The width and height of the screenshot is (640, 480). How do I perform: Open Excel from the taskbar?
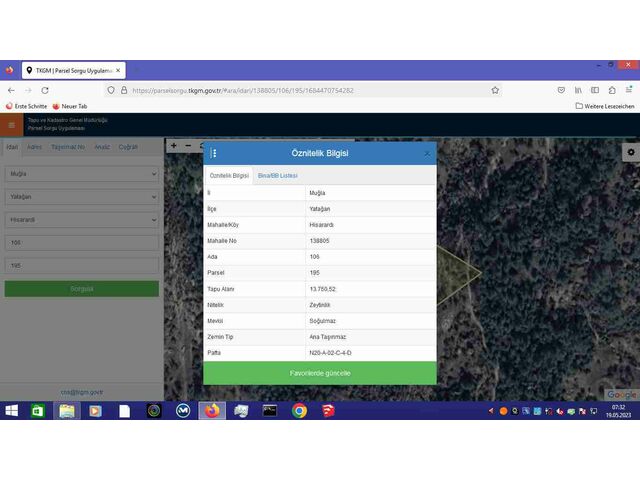click(x=37, y=410)
